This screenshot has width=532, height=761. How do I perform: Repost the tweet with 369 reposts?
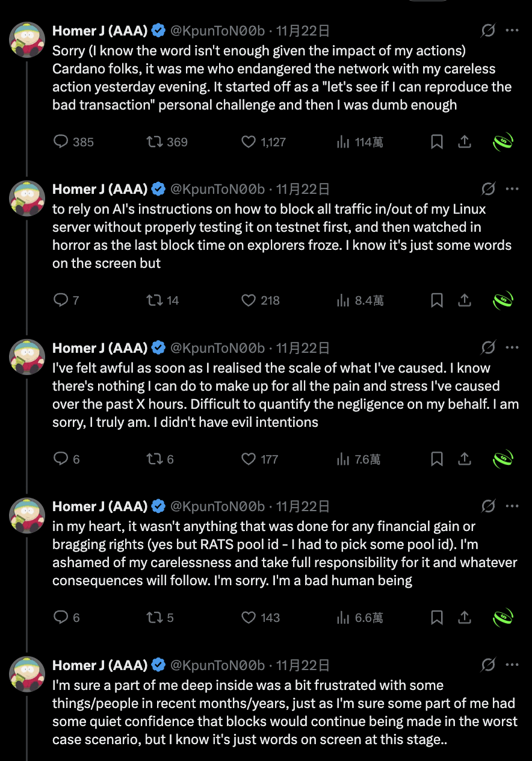pos(155,141)
